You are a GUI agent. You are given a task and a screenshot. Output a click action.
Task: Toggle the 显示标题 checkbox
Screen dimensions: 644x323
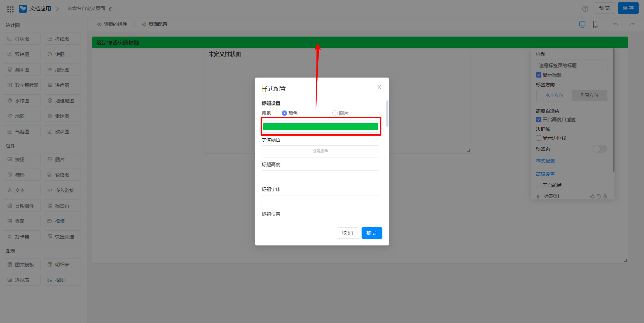point(539,75)
